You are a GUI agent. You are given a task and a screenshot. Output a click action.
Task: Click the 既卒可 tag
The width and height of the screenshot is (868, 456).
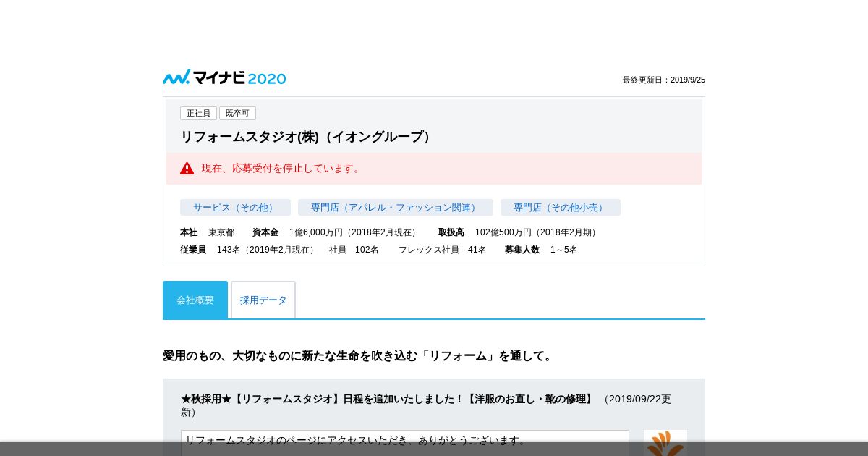click(237, 114)
